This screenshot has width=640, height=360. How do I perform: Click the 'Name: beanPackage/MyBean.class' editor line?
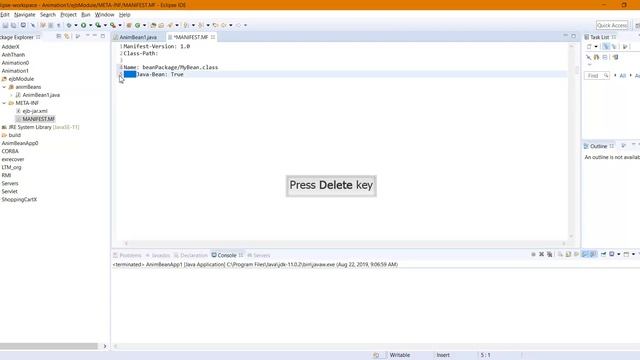tap(171, 67)
